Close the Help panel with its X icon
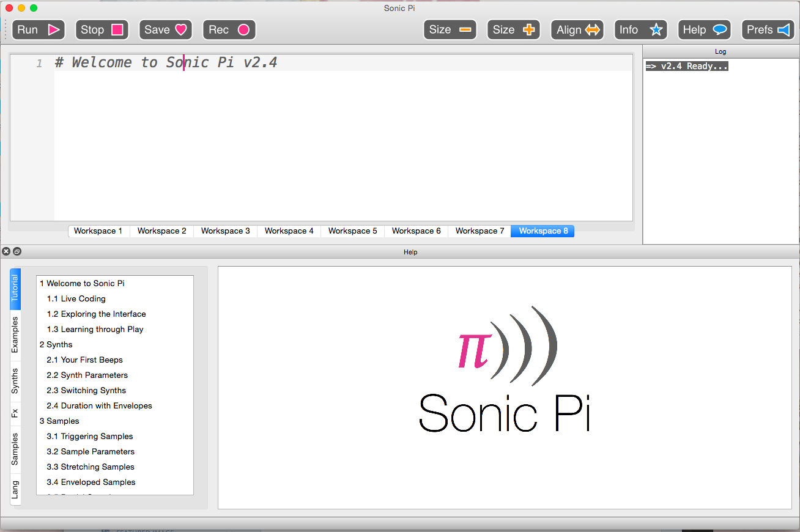800x532 pixels. pos(6,251)
